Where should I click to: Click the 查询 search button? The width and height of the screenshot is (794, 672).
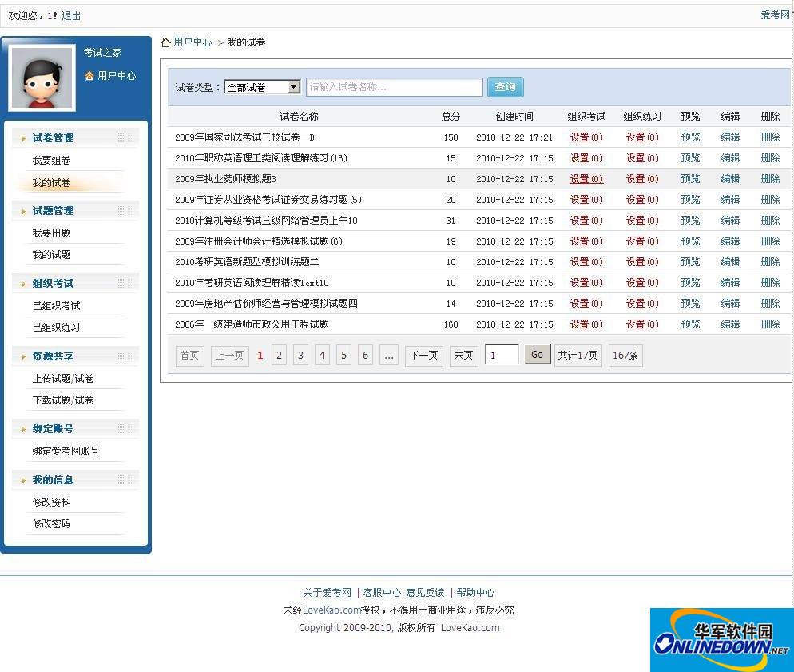505,87
